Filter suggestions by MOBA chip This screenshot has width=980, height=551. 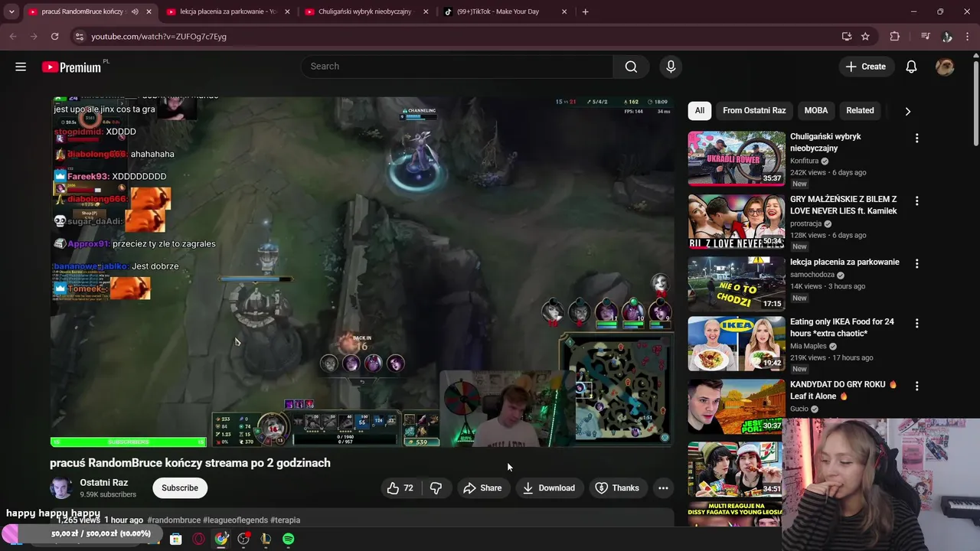[816, 110]
